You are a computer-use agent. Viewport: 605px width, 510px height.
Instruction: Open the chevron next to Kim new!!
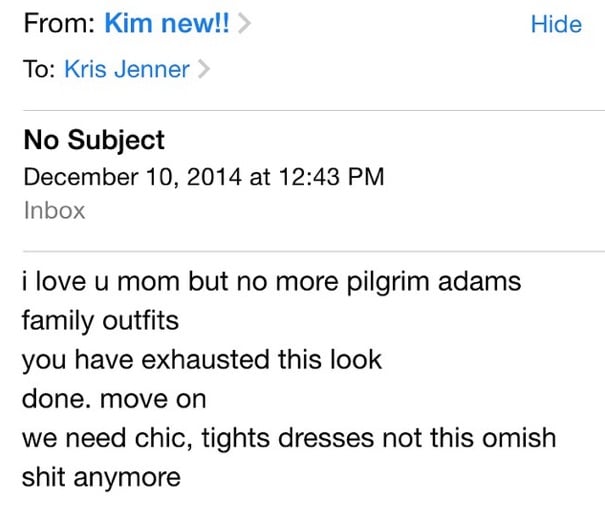click(x=244, y=24)
